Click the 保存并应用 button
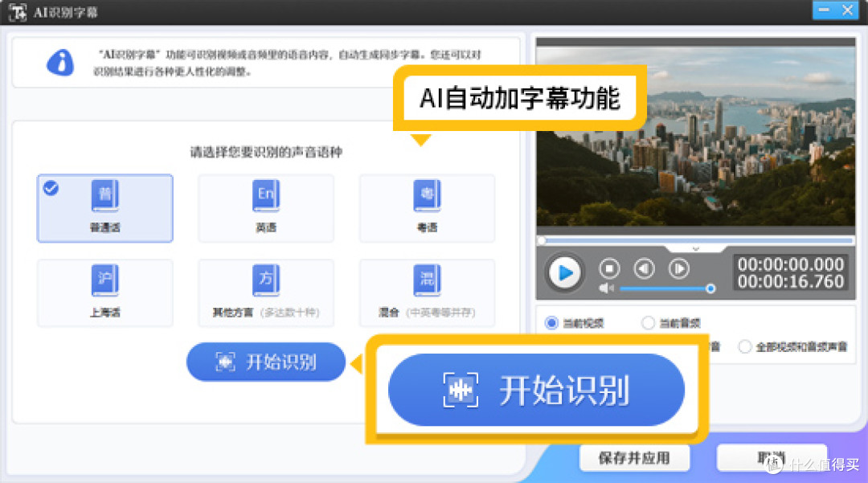868x483 pixels. pyautogui.click(x=634, y=458)
